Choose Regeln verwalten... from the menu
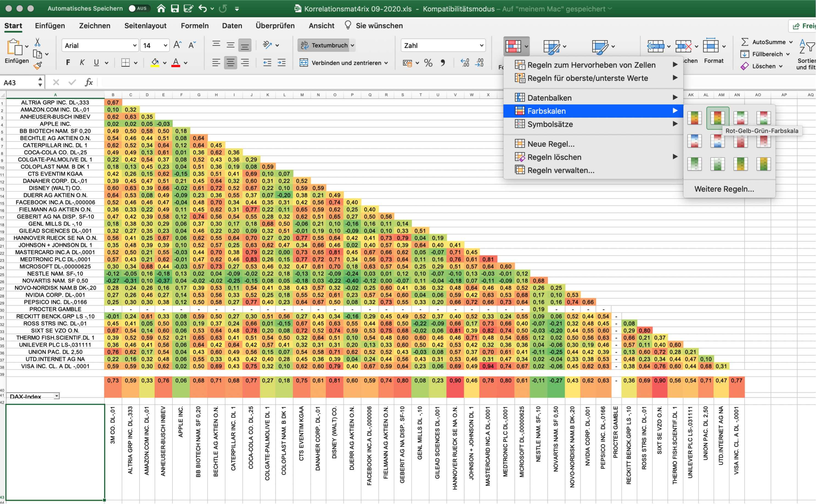This screenshot has width=816, height=504. click(561, 170)
